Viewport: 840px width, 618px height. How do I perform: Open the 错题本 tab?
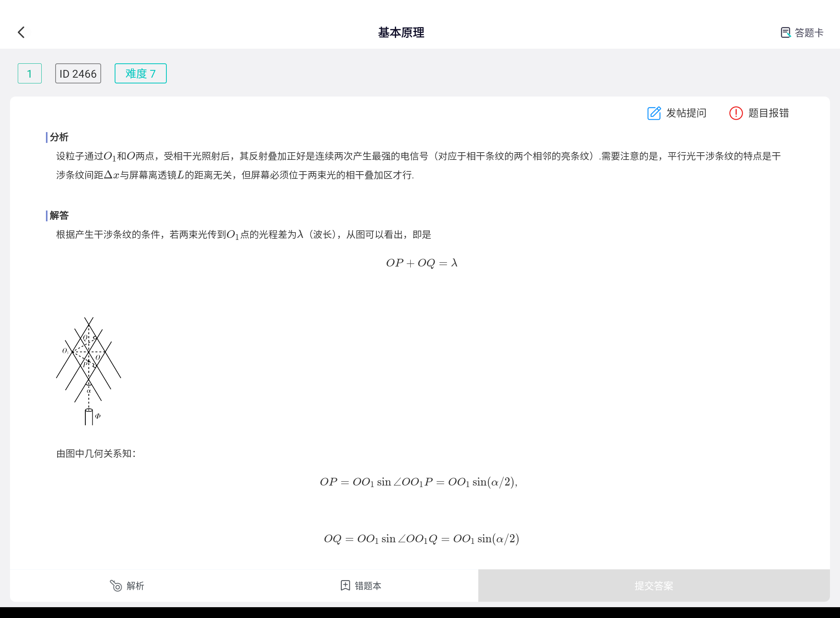point(361,586)
